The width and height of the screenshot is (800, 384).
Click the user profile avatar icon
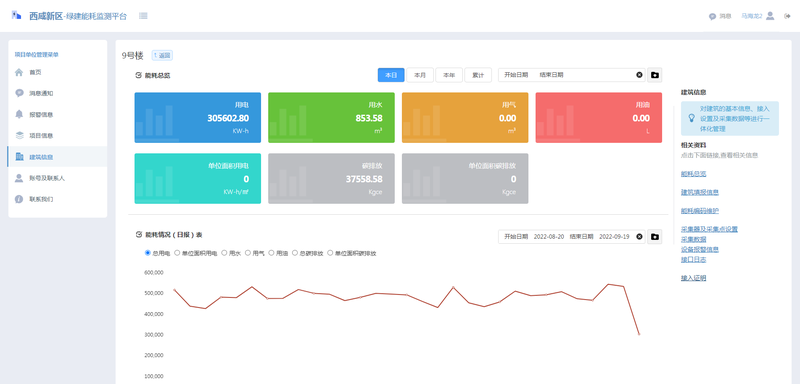pyautogui.click(x=770, y=16)
